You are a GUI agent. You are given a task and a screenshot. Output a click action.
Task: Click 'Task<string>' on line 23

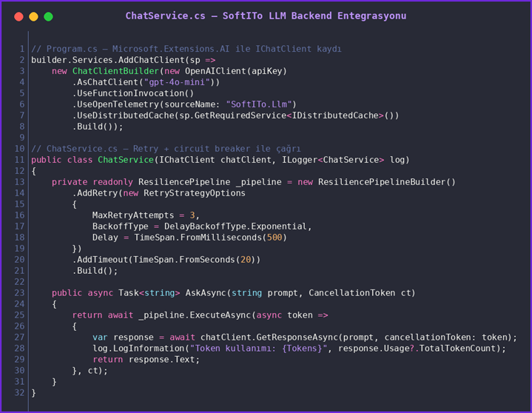[149, 293]
